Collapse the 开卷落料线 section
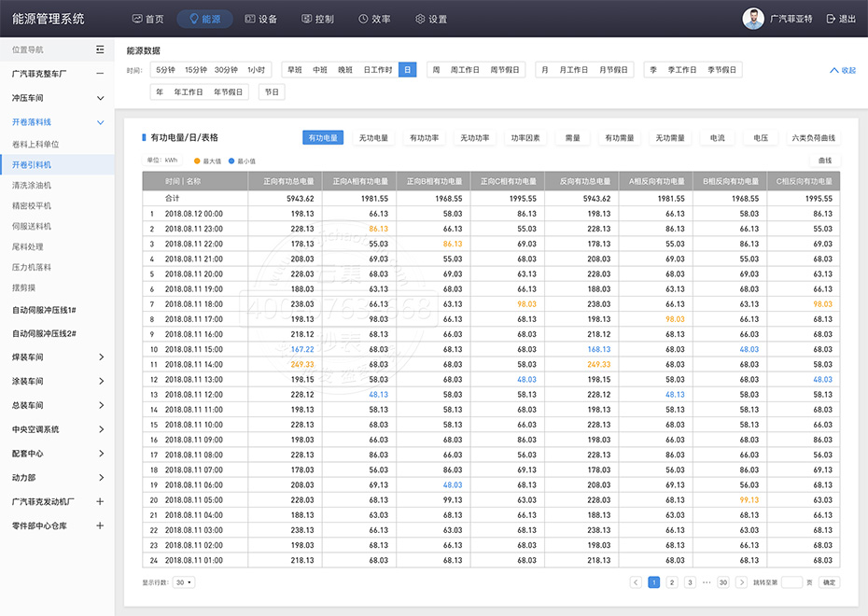This screenshot has height=616, width=868. coord(100,122)
